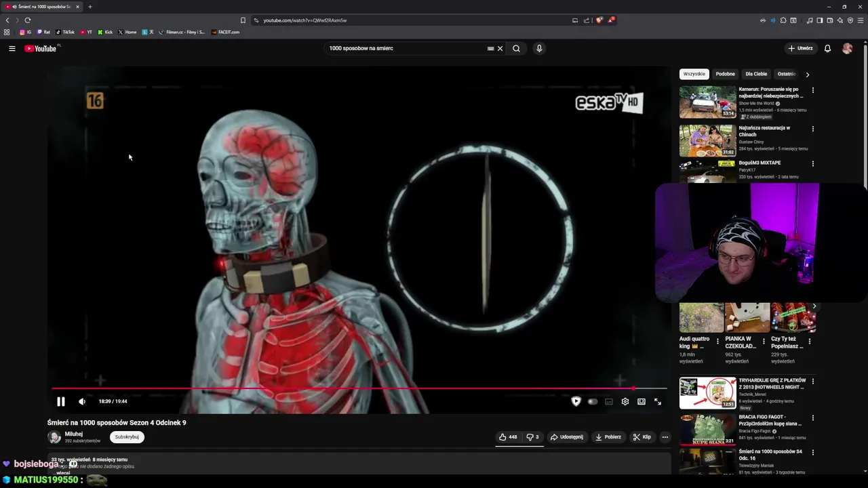Go to YouTube home via logo
The image size is (868, 488).
41,48
